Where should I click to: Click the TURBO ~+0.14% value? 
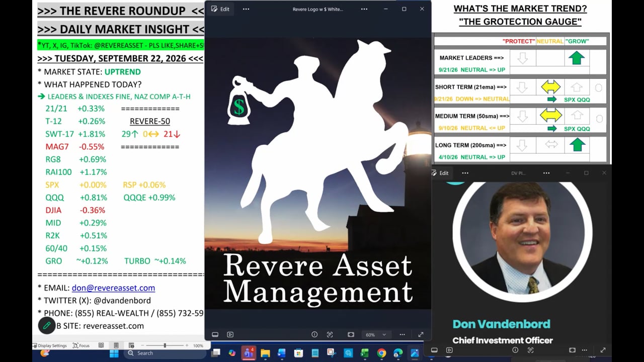click(x=155, y=261)
